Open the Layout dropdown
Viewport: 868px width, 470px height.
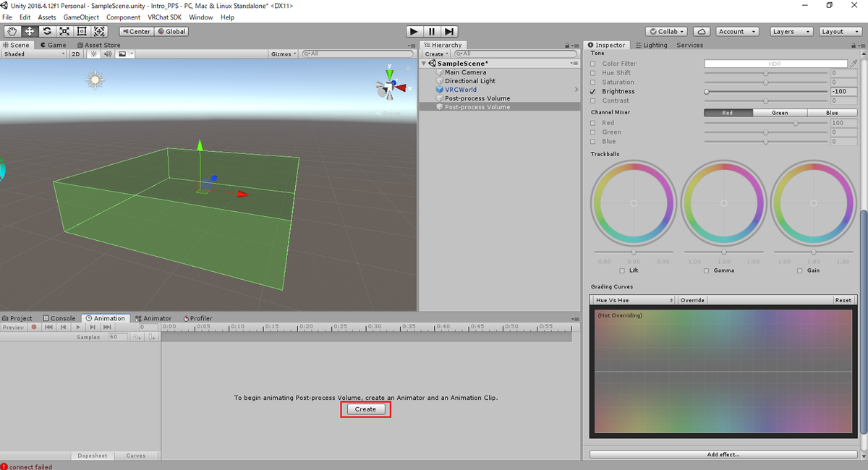[841, 31]
